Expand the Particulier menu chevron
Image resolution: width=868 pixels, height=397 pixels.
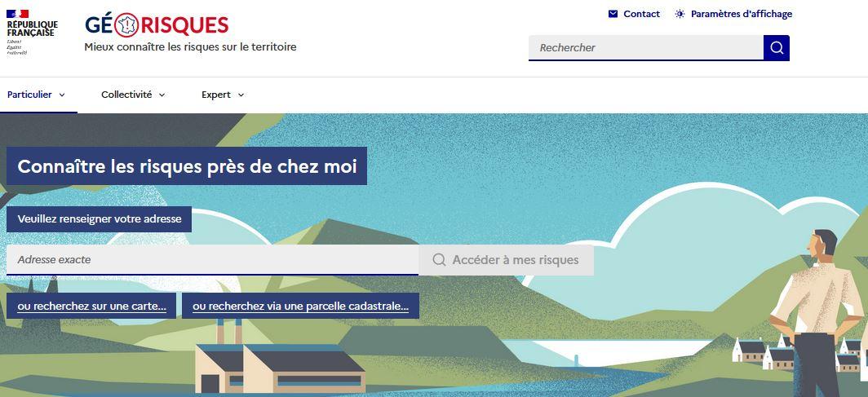pyautogui.click(x=62, y=95)
